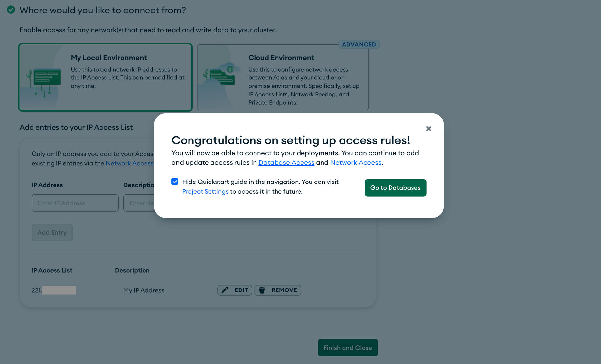The height and width of the screenshot is (364, 601).
Task: Select My Local Environment card
Action: [x=105, y=77]
